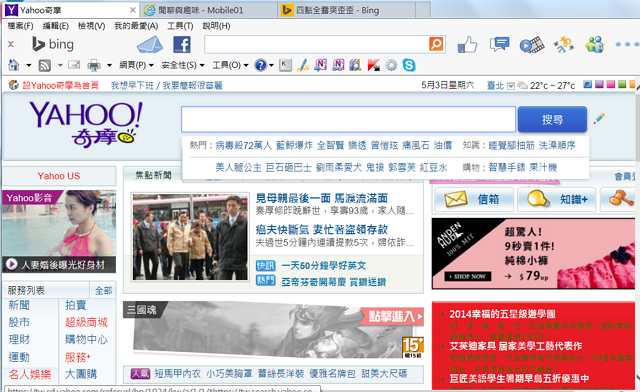The width and height of the screenshot is (640, 392).
Task: Click the orange Bing search magnifier button
Action: 436,44
